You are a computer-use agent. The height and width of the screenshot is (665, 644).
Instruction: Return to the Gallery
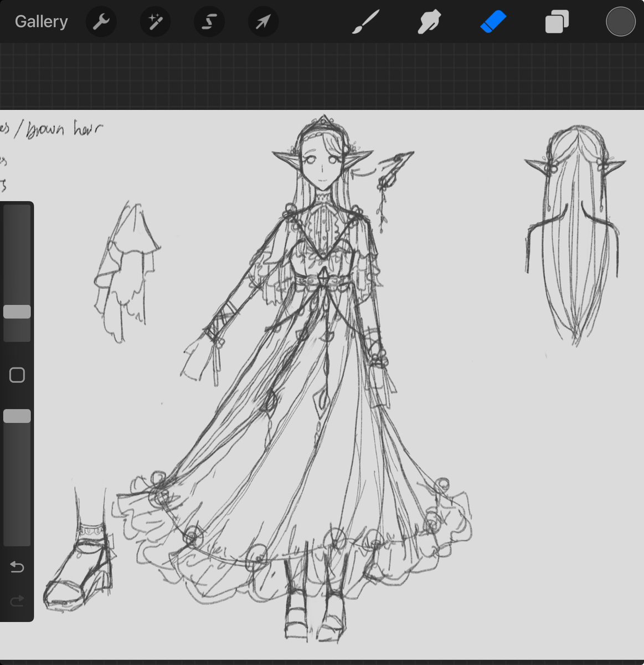pos(41,22)
